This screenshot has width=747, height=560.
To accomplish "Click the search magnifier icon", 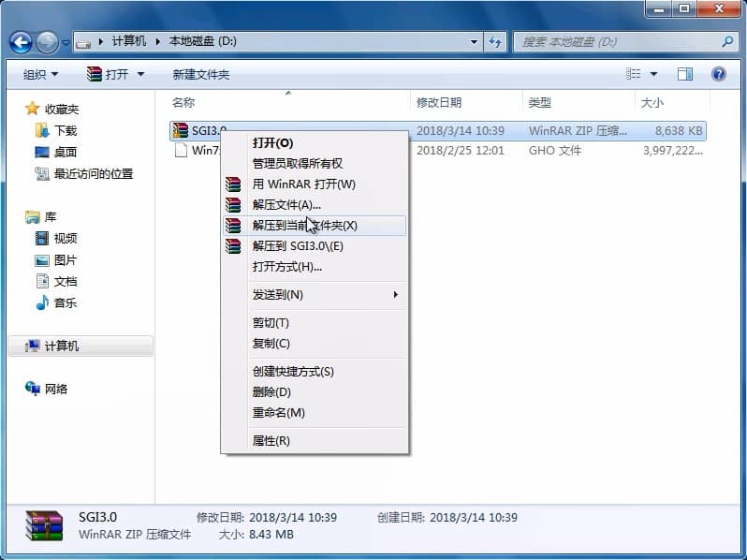I will 727,42.
